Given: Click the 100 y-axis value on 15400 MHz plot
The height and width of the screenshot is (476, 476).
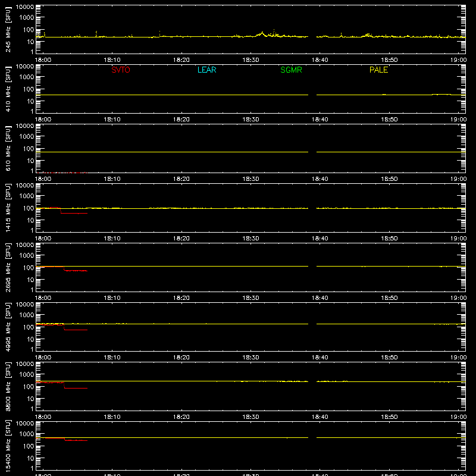Looking at the screenshot, I should (x=29, y=446).
